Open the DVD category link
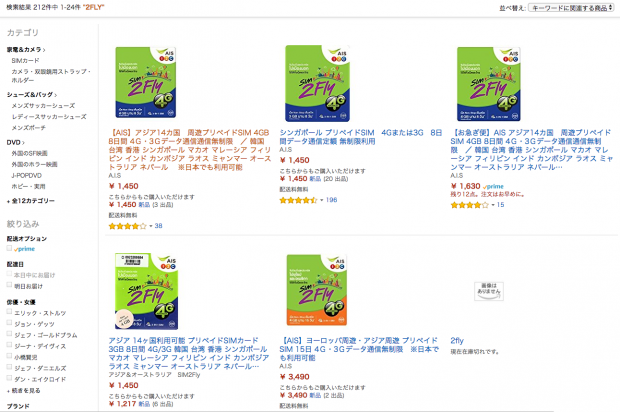Image resolution: width=620 pixels, height=412 pixels. click(x=16, y=142)
